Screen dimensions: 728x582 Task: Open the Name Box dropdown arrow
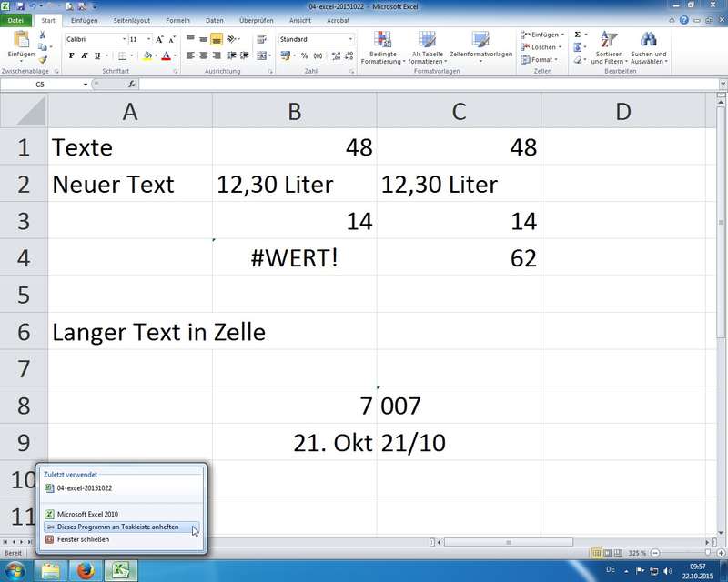[86, 85]
